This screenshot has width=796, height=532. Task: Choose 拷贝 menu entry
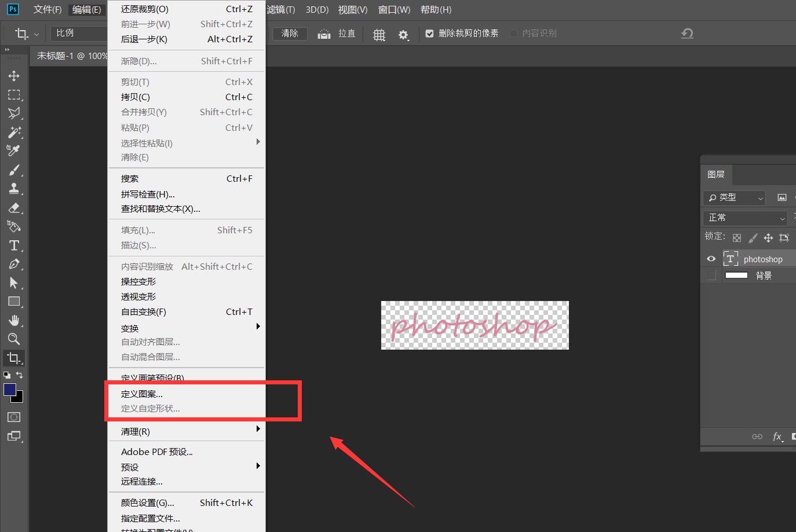187,97
